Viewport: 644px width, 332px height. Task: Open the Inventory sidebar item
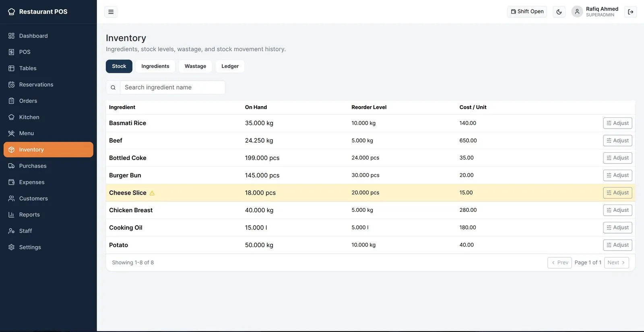[48, 150]
